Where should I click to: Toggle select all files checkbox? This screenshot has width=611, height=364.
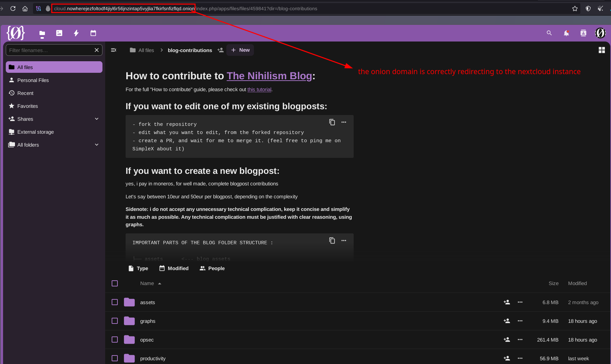point(115,283)
